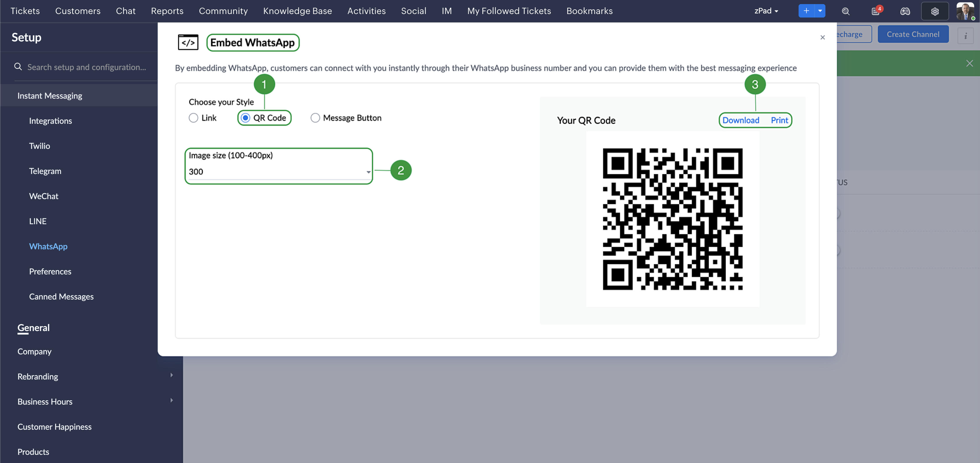
Task: Expand the Rebranding submenu arrow
Action: click(x=171, y=375)
